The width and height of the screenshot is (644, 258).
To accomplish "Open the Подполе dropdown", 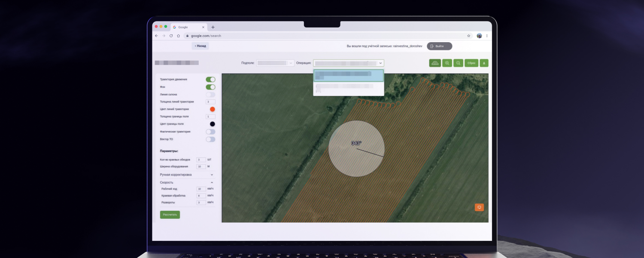I will (x=275, y=63).
